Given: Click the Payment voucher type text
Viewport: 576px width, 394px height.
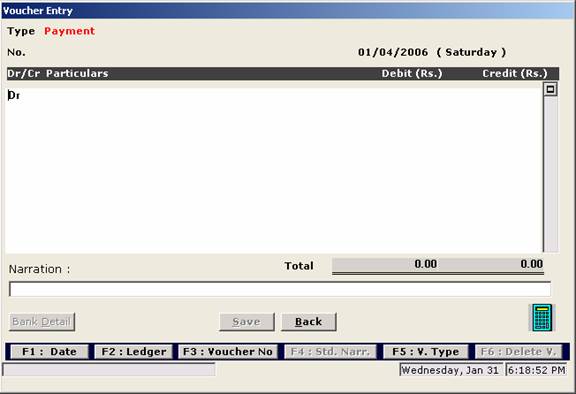Looking at the screenshot, I should (x=69, y=31).
